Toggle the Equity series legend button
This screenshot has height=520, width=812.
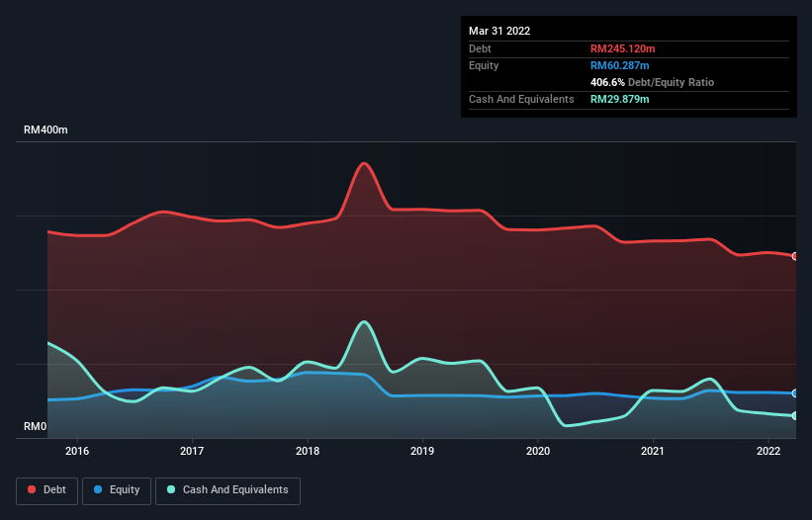(x=117, y=490)
